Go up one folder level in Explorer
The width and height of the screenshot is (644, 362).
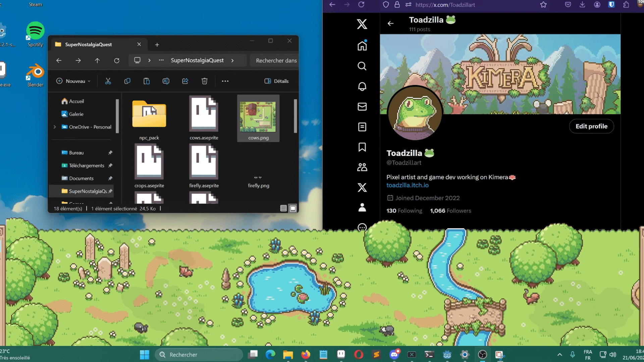(97, 61)
